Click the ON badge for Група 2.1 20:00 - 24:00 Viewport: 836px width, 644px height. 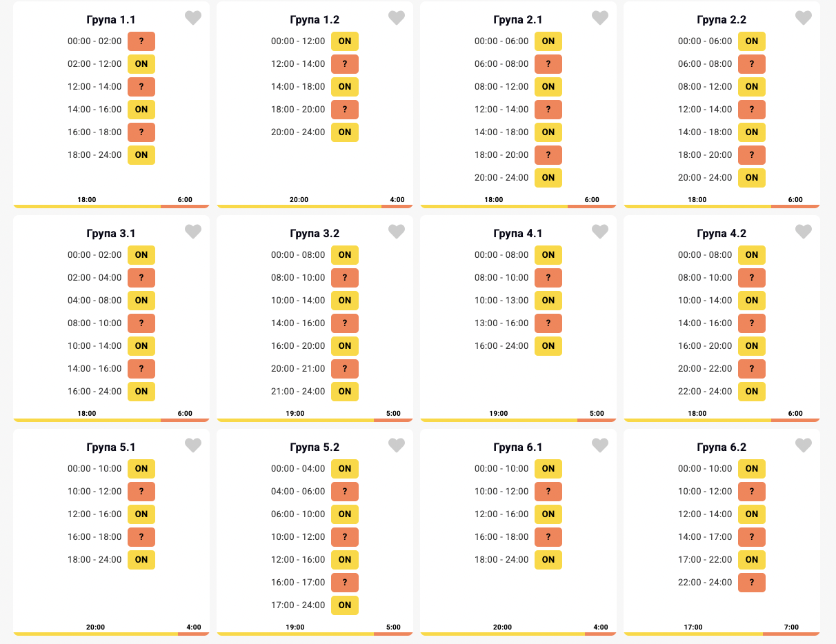pyautogui.click(x=548, y=178)
